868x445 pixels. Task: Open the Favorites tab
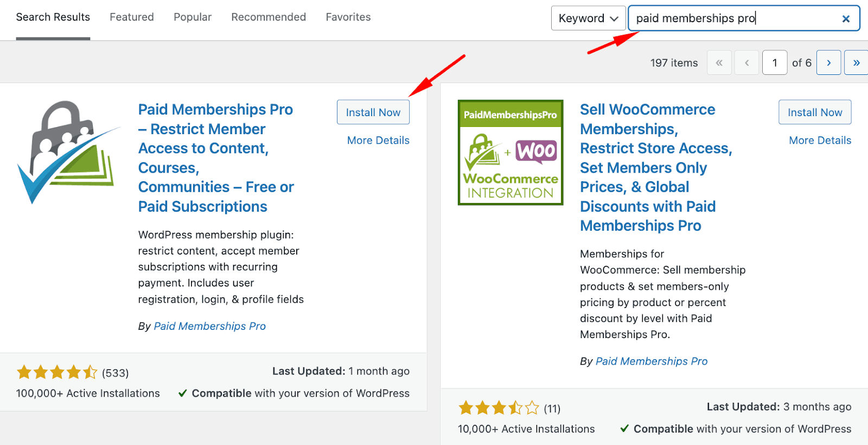coord(348,17)
